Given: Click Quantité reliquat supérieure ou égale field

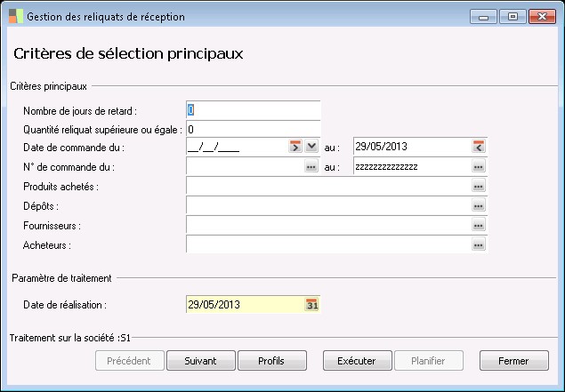Looking at the screenshot, I should pyautogui.click(x=253, y=129).
